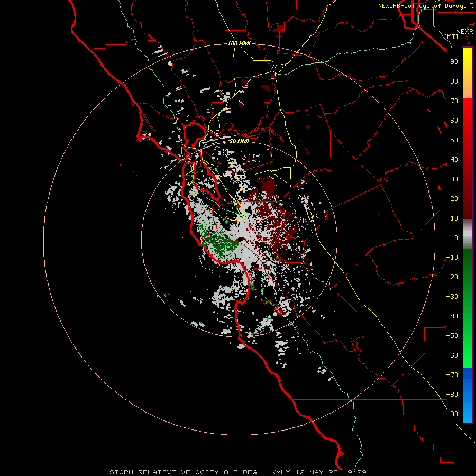Click the 20 value on velocity scale

[x=454, y=198]
